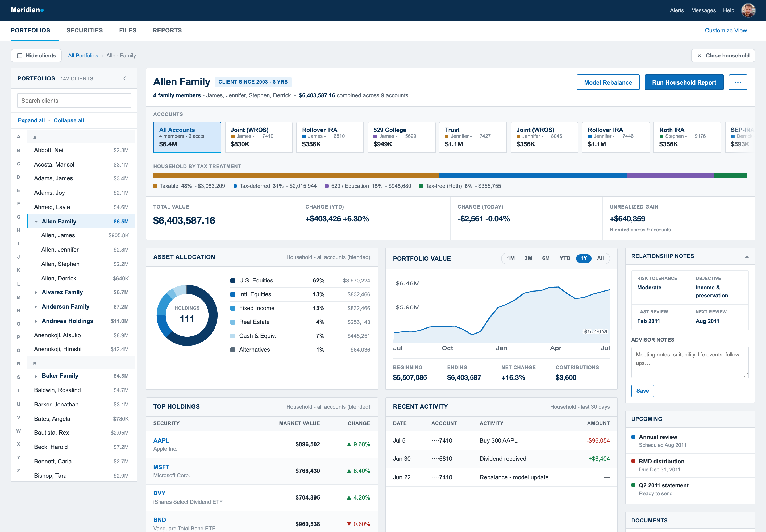This screenshot has height=532, width=766.
Task: Click the Hide clients button
Action: tap(36, 56)
